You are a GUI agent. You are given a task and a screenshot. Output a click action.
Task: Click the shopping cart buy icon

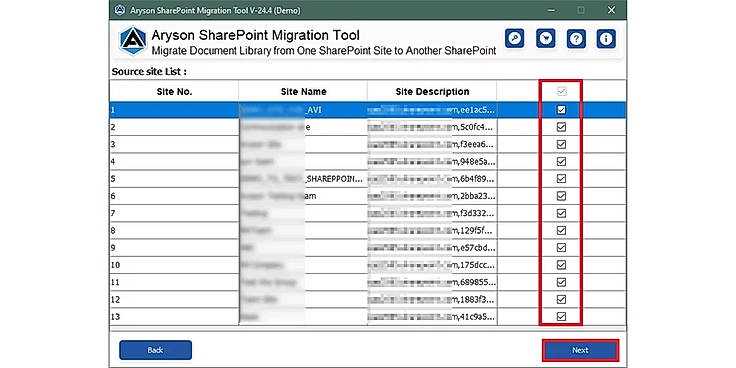[545, 39]
